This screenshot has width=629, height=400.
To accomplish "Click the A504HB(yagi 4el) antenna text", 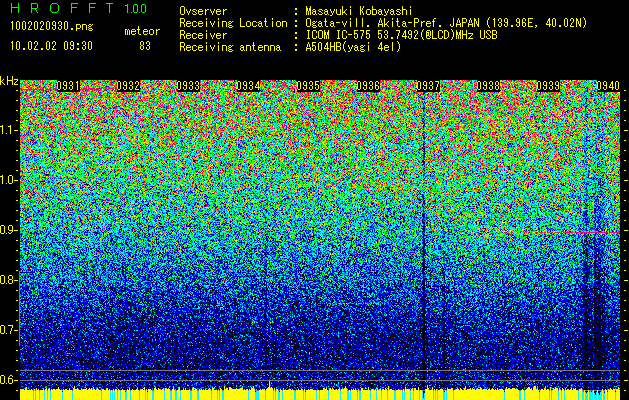I will tap(353, 47).
